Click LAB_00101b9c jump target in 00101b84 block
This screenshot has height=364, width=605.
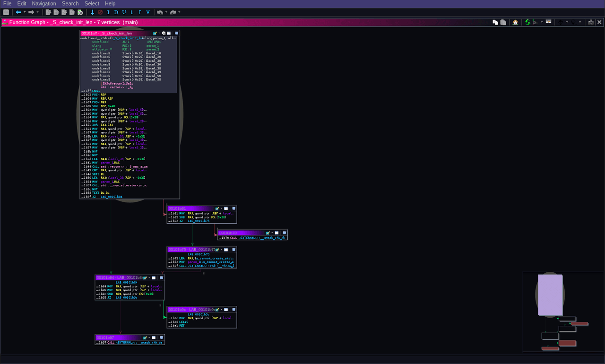[x=126, y=297]
